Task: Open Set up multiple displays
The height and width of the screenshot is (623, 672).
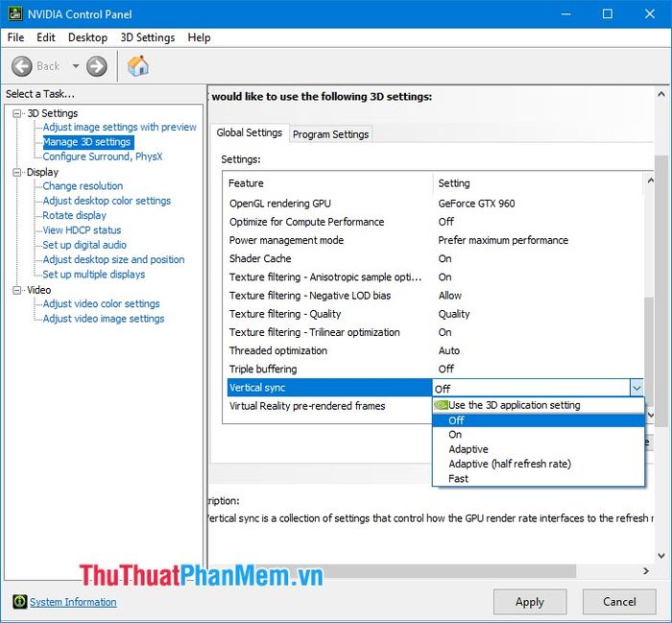Action: (94, 275)
